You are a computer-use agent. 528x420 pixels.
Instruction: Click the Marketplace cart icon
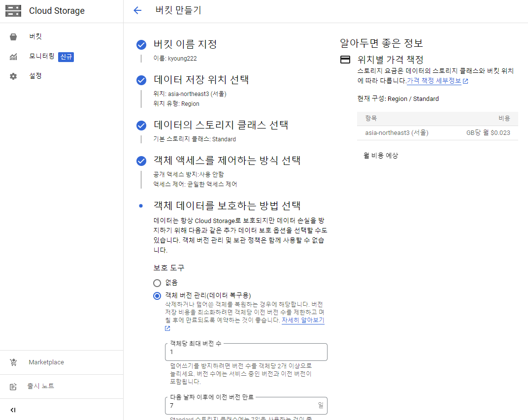coord(13,362)
